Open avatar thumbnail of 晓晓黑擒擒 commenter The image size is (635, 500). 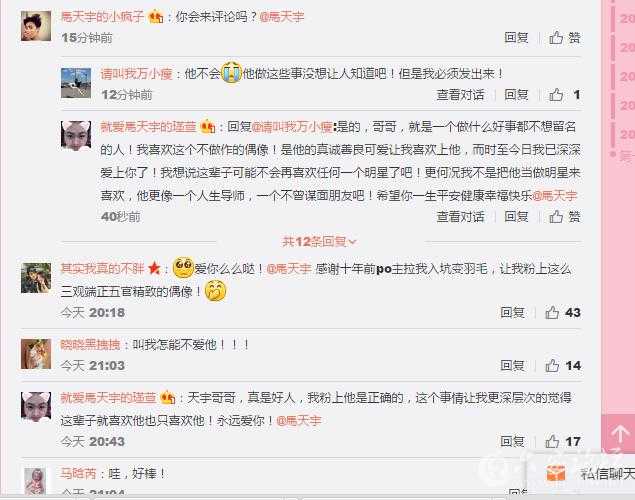click(36, 354)
